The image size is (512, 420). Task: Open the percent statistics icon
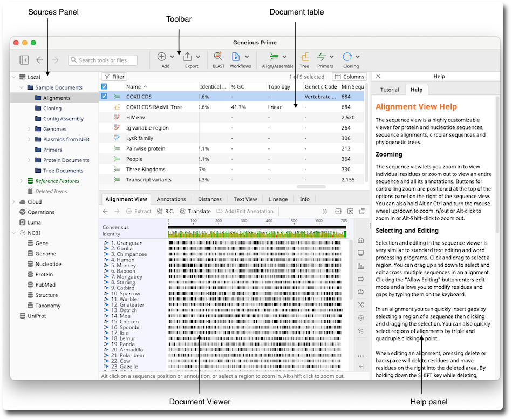[361, 331]
